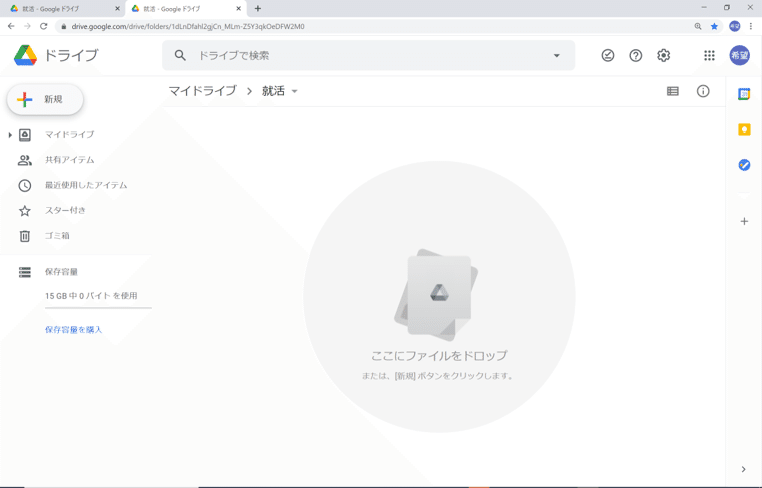Open Chrome profile avatar
Viewport: 762px width, 488px height.
click(x=734, y=27)
